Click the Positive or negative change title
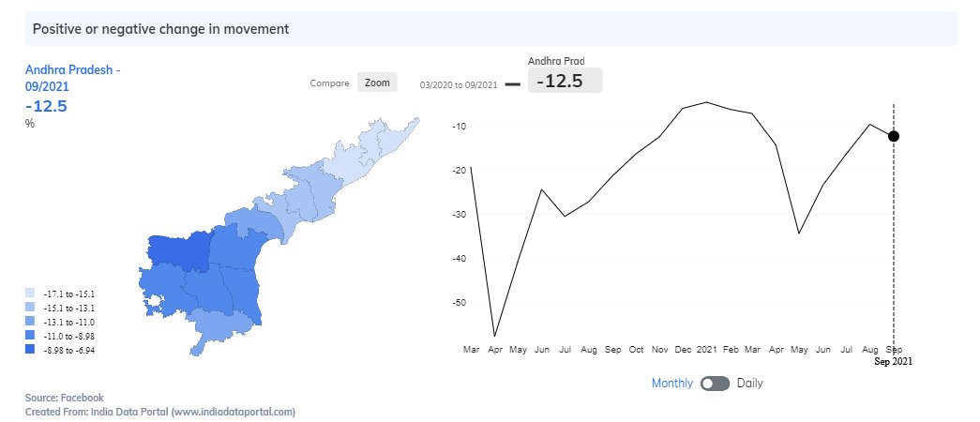This screenshot has width=980, height=422. [x=160, y=29]
